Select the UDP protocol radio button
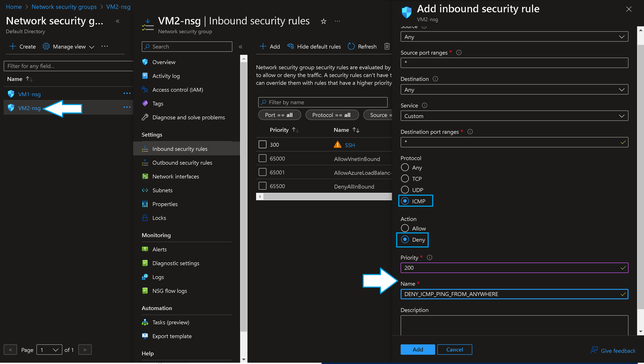The width and height of the screenshot is (644, 364). 405,190
